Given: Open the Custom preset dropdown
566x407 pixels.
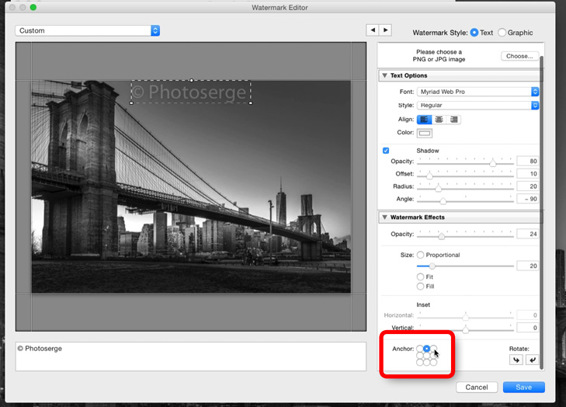Looking at the screenshot, I should pos(88,31).
